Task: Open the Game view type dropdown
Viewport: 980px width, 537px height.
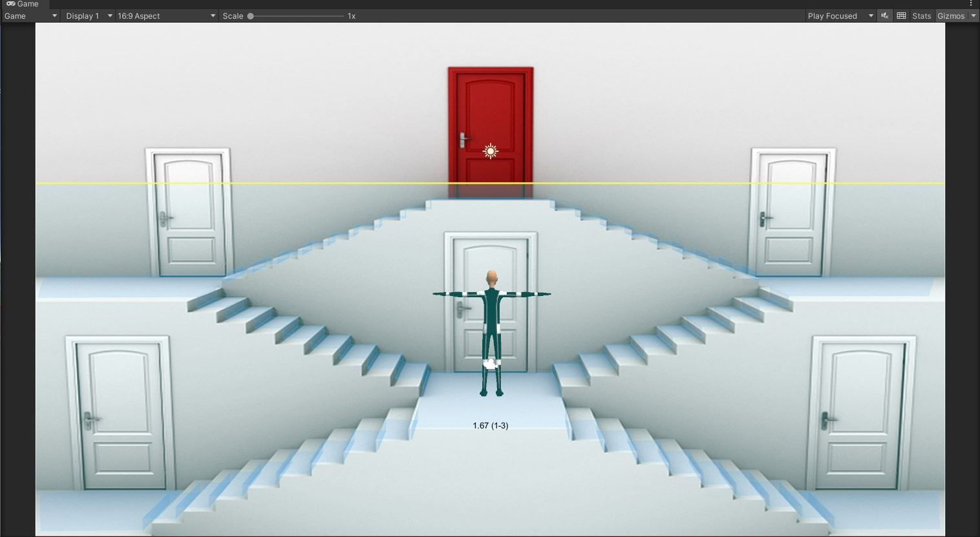Action: tap(30, 16)
